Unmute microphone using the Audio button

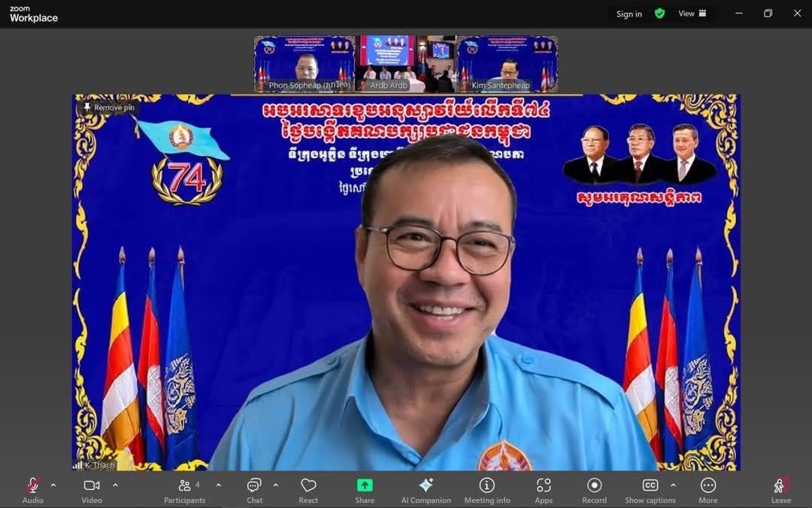pyautogui.click(x=32, y=488)
